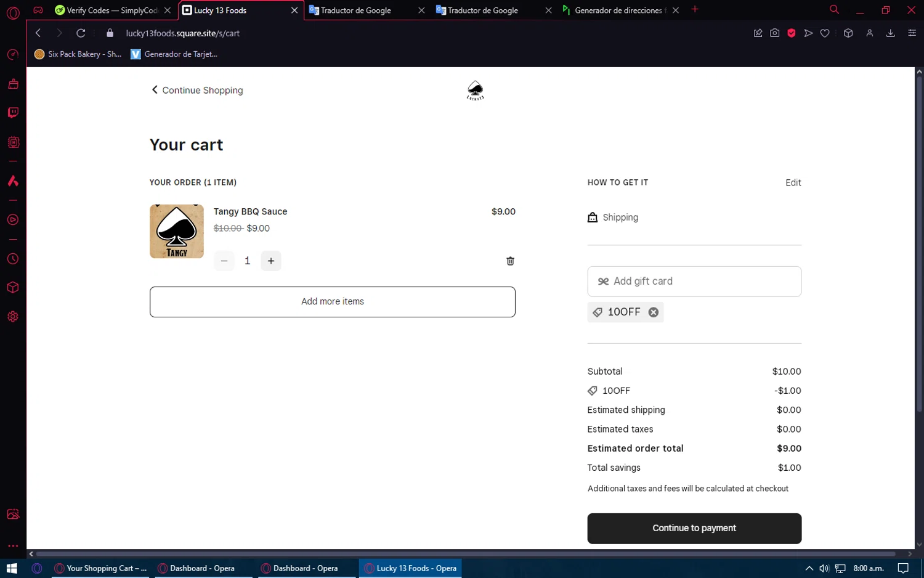Viewport: 924px width, 578px height.
Task: Decrease Tangy BBQ Sauce quantity with minus
Action: tap(224, 261)
